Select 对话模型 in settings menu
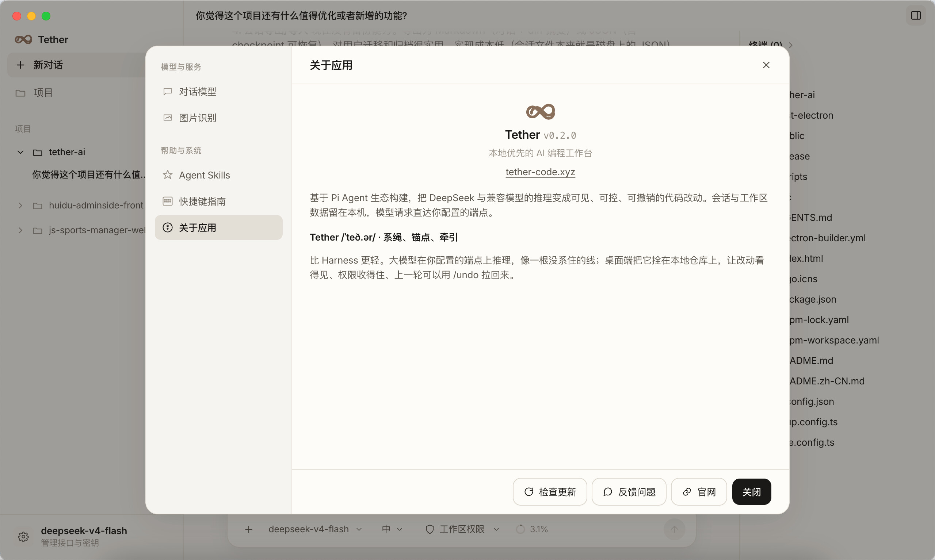This screenshot has height=560, width=935. (x=218, y=92)
